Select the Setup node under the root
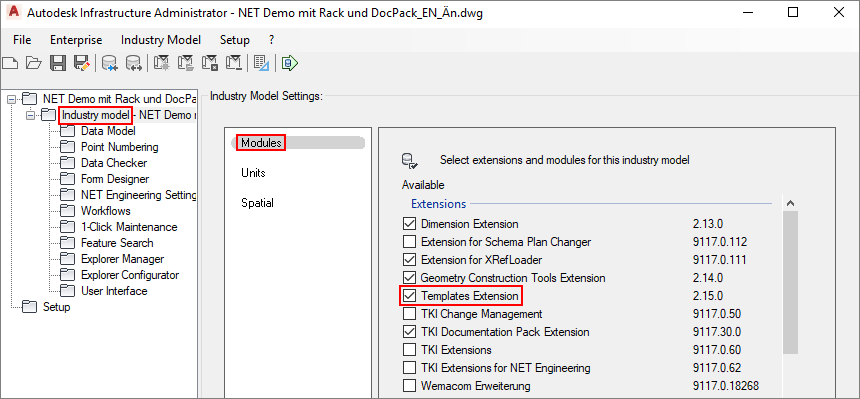The image size is (860, 399). [x=56, y=307]
